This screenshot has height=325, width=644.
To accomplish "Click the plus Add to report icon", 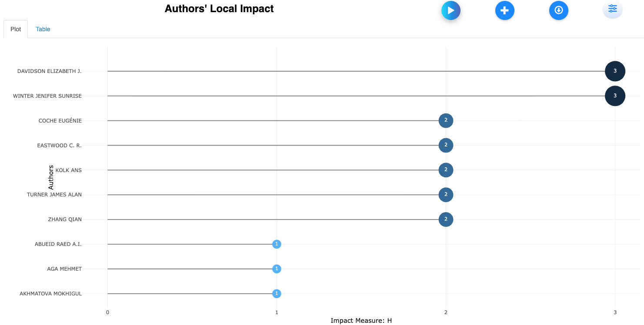I will pyautogui.click(x=504, y=10).
